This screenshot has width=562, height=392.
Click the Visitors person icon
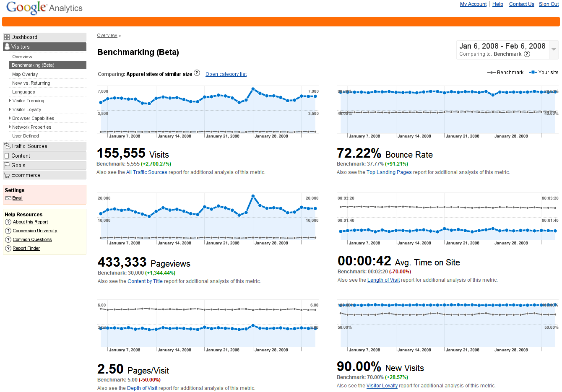click(7, 47)
